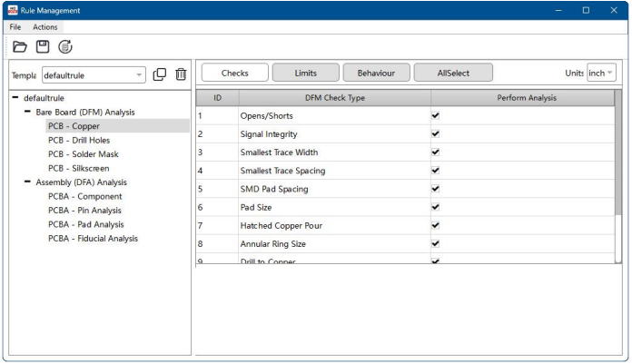Open the Units inch dropdown

pos(600,73)
